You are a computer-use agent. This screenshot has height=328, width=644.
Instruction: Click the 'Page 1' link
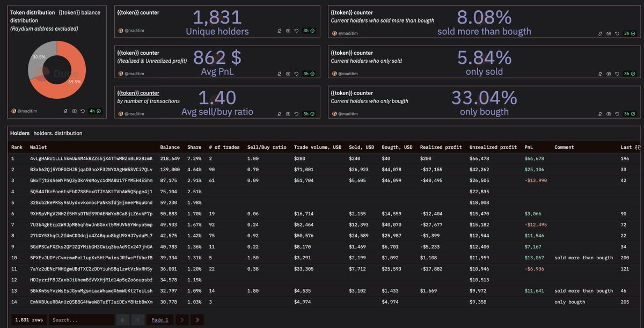160,320
